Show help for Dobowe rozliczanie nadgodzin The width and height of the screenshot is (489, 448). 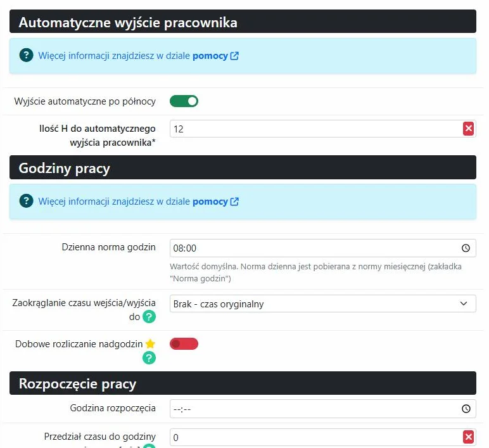coord(149,358)
